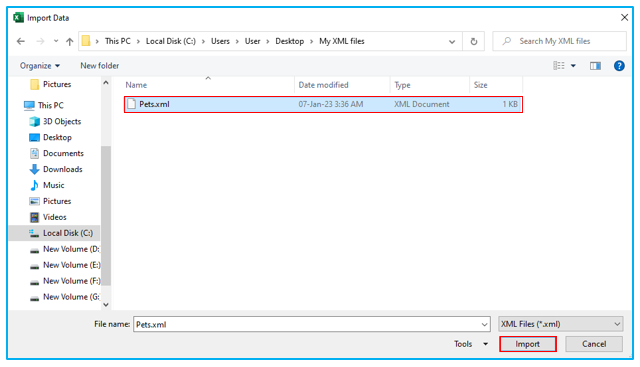Select Local Disk (C:) in breadcrumb path
This screenshot has height=367, width=640.
(171, 41)
